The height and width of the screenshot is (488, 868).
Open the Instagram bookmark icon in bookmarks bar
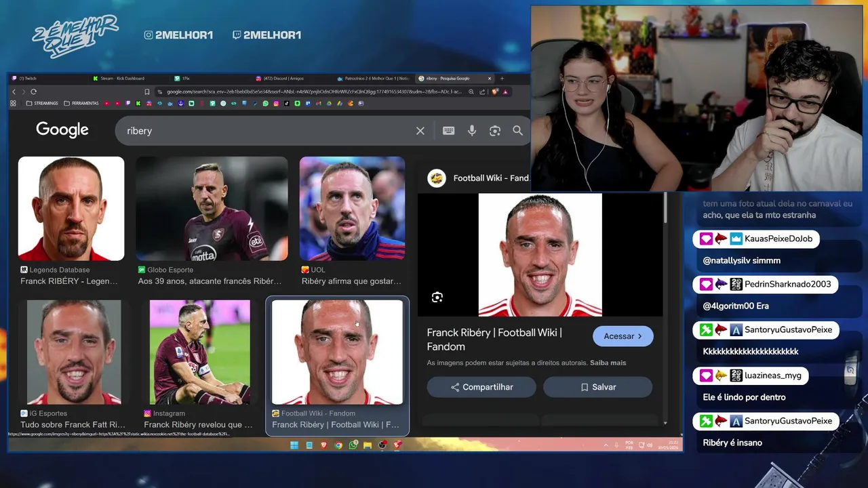pyautogui.click(x=276, y=103)
